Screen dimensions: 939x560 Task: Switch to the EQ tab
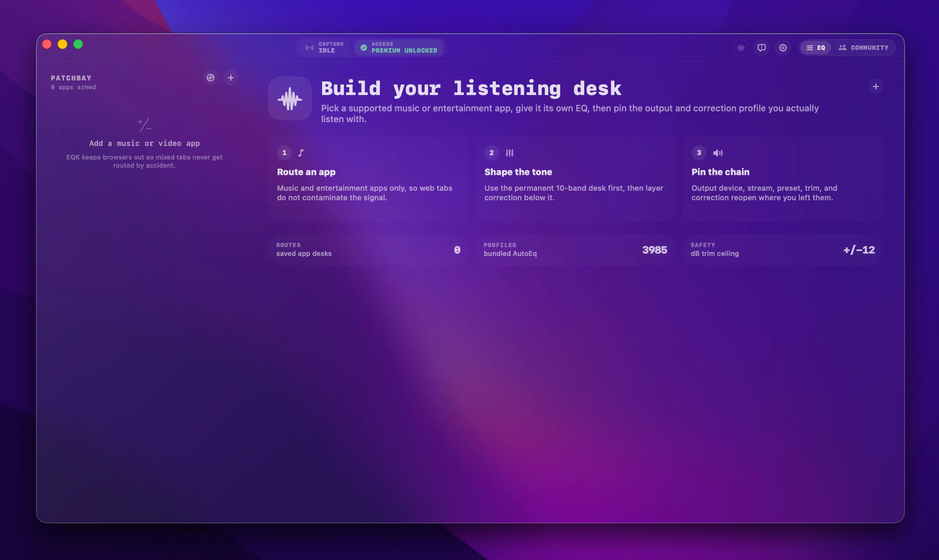815,48
